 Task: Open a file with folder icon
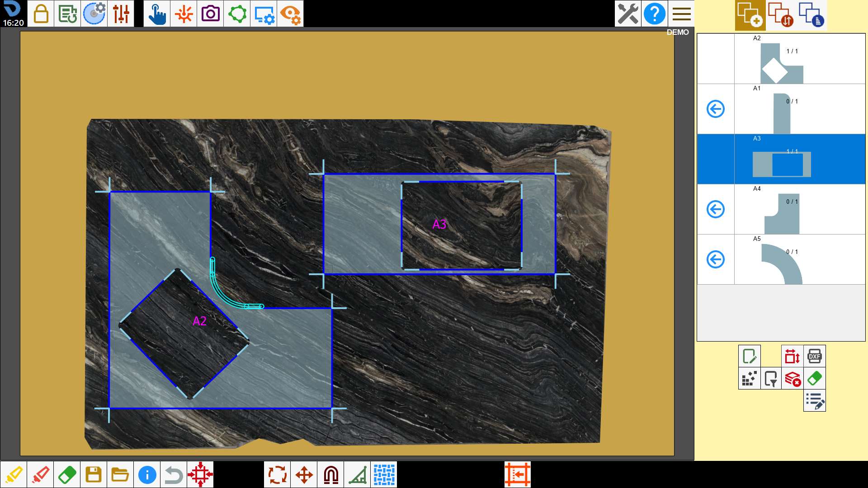[120, 474]
